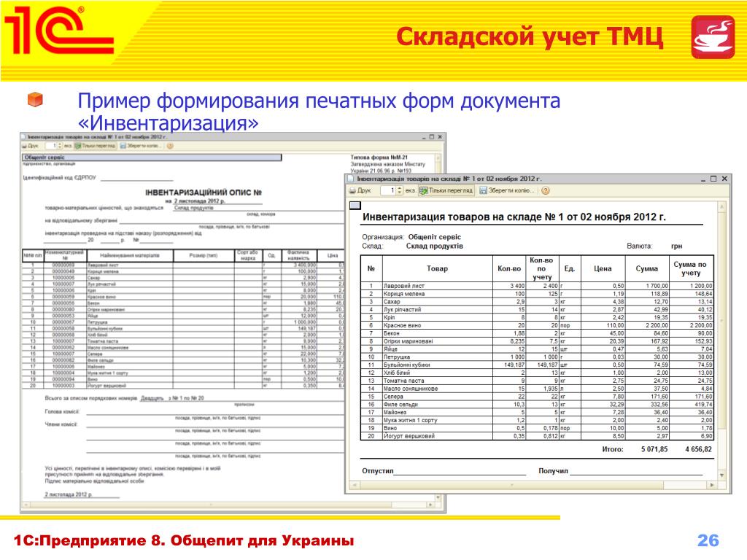Image resolution: width=747 pixels, height=560 pixels.
Task: Click copies count field in front window
Action: pos(388,190)
